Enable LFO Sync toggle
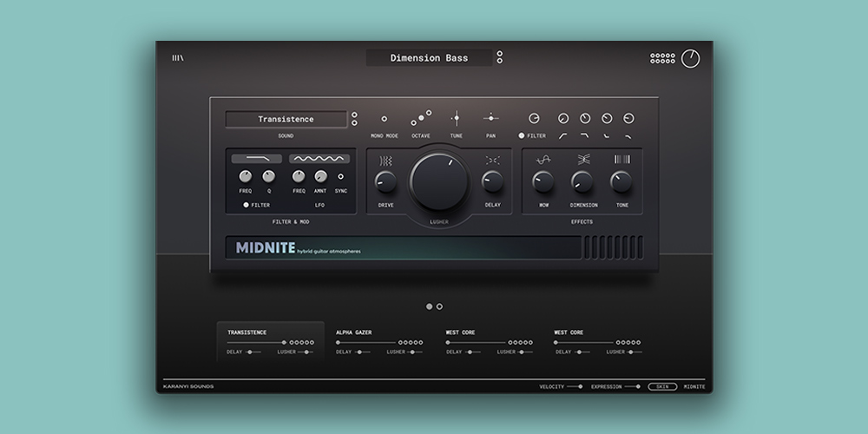Screen dimensions: 868x434 tap(340, 176)
